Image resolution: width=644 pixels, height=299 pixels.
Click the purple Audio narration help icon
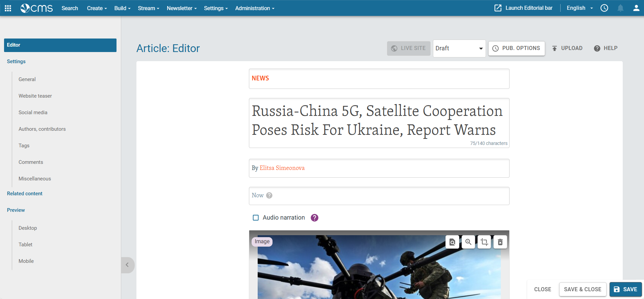314,218
